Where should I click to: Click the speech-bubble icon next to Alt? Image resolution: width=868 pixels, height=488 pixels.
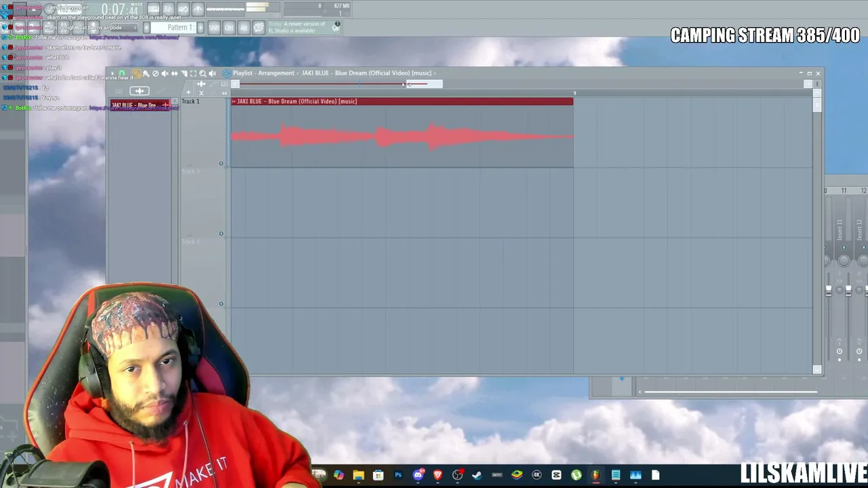258,28
